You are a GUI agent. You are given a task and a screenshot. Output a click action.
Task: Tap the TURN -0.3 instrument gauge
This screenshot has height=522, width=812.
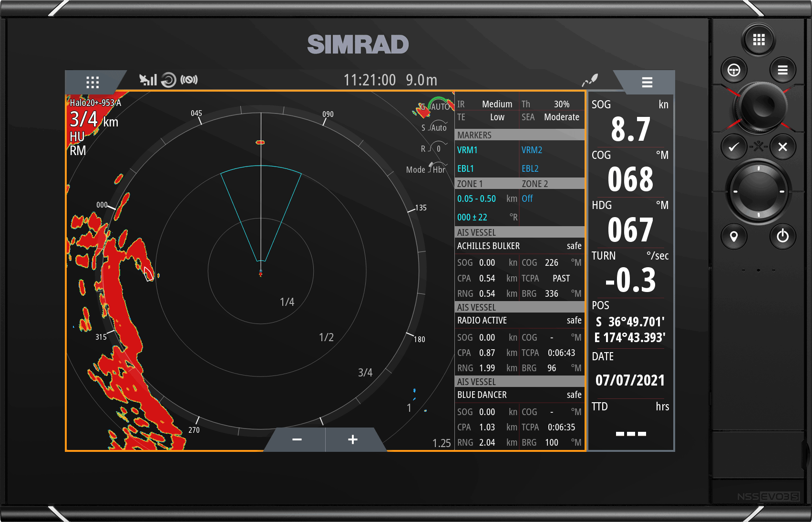pyautogui.click(x=630, y=273)
